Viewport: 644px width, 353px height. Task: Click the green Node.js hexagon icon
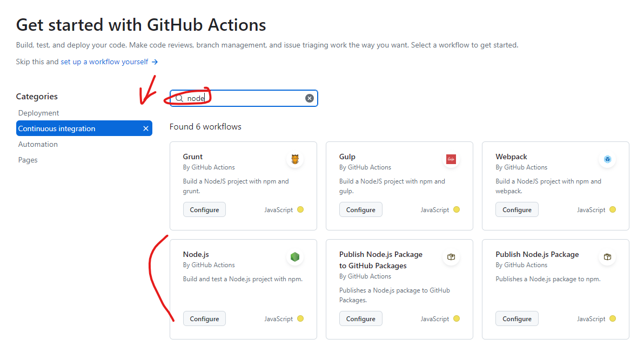point(295,257)
